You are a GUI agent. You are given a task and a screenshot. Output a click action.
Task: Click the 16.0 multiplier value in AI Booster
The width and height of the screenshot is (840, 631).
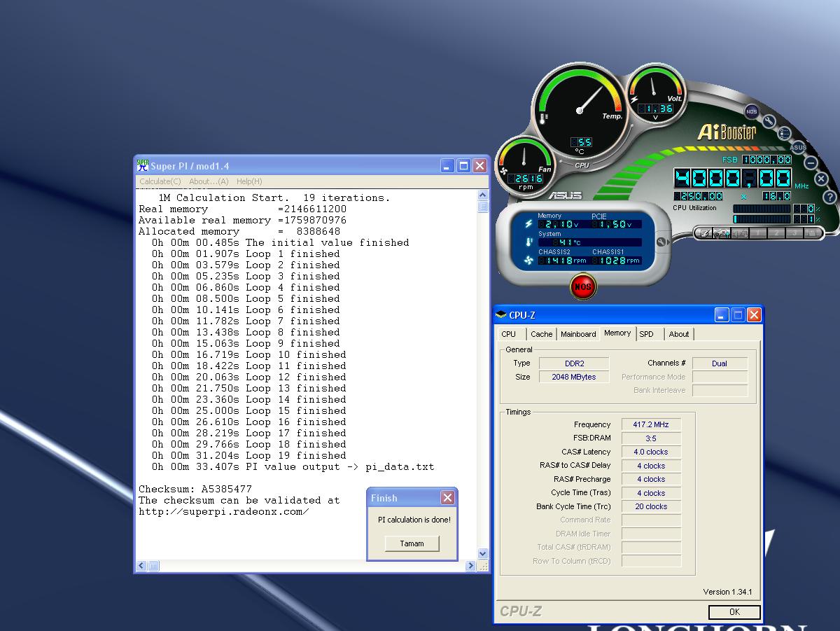tap(777, 196)
